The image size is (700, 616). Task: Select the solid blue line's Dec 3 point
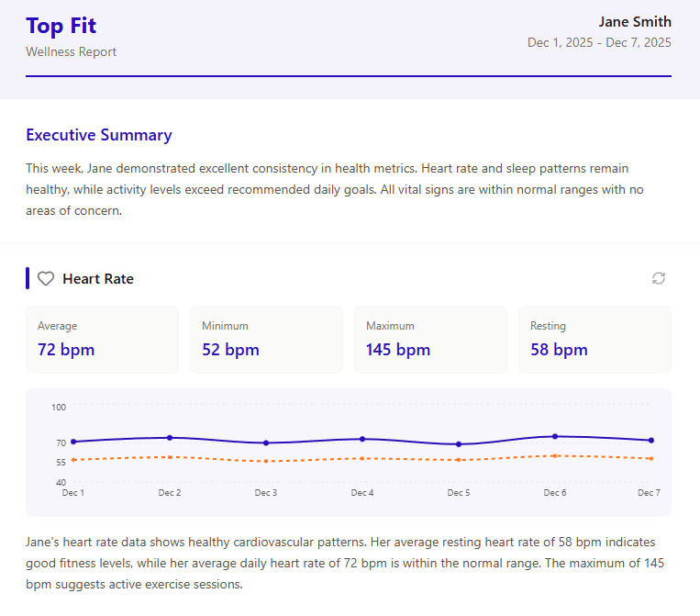(x=266, y=442)
